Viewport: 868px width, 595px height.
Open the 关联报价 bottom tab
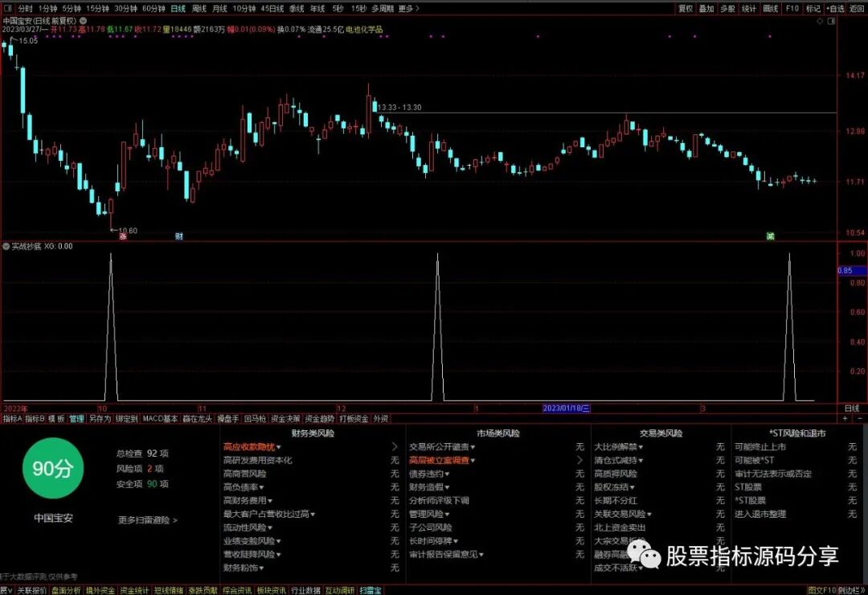tap(31, 590)
